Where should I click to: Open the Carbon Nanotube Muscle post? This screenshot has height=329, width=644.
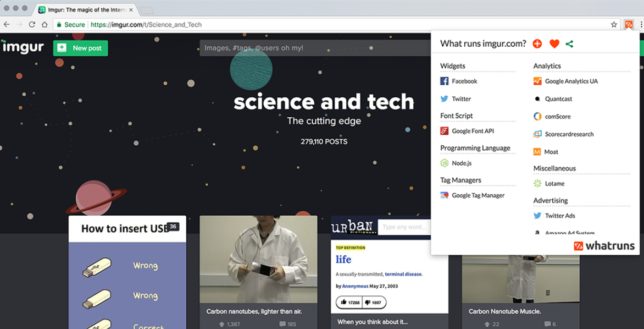click(521, 292)
